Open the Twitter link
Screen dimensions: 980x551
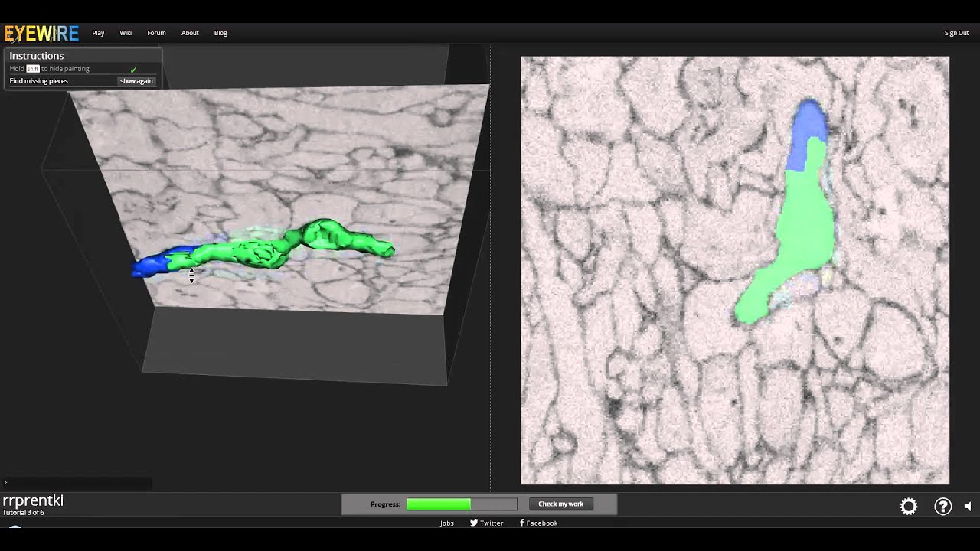tap(487, 523)
